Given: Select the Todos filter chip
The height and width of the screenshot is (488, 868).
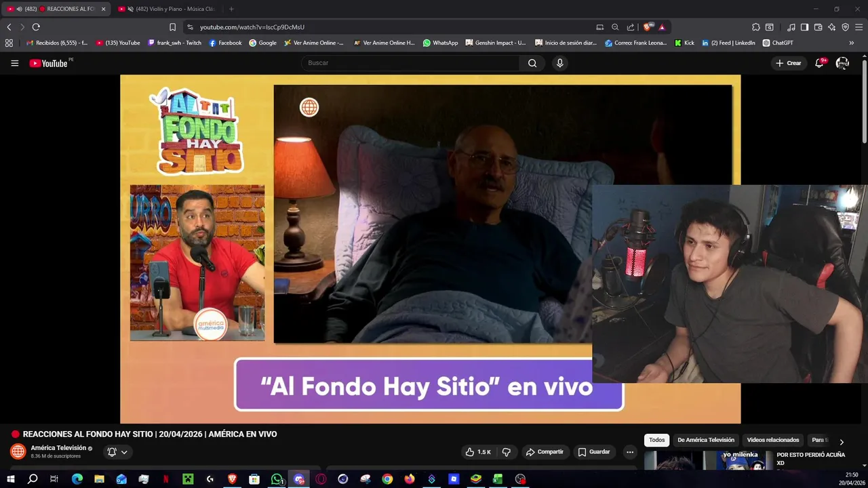Looking at the screenshot, I should pyautogui.click(x=656, y=440).
